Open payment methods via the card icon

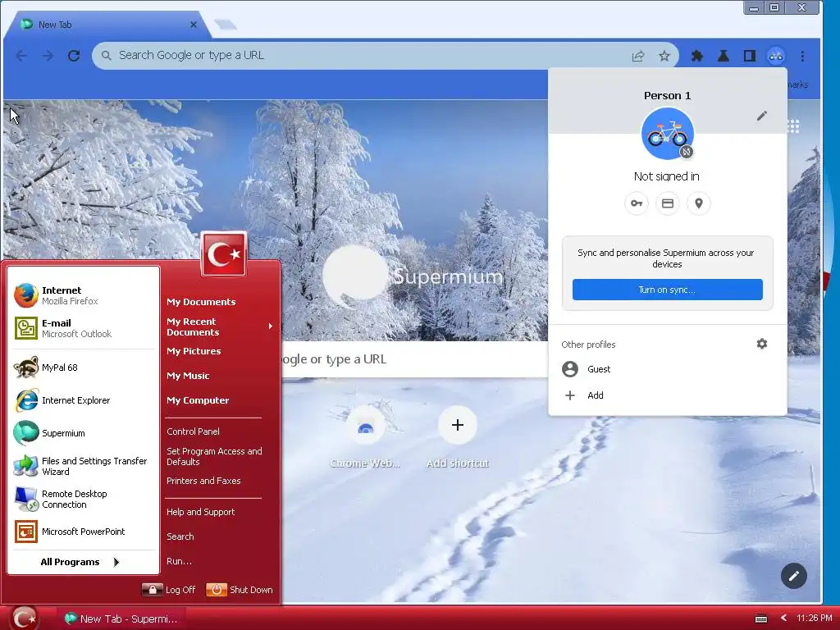pos(668,203)
